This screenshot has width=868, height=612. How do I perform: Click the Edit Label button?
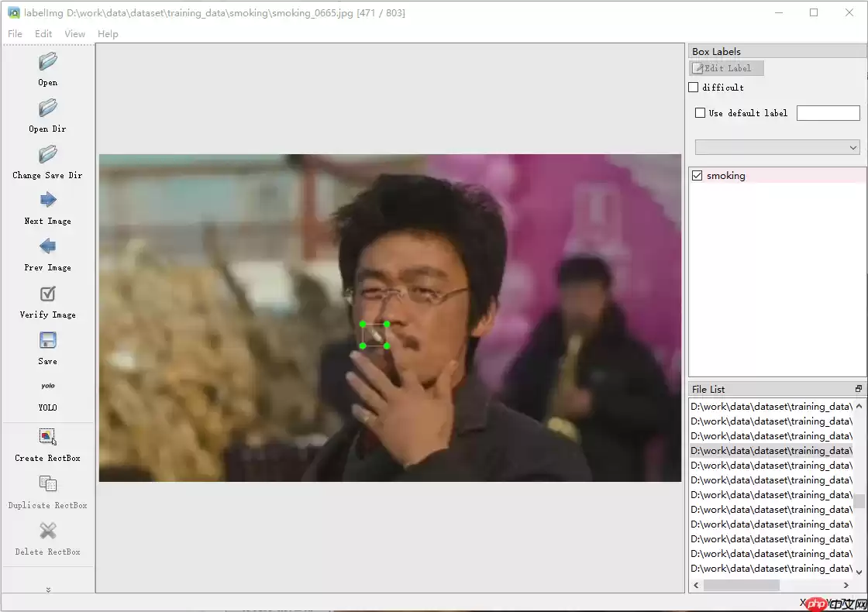pyautogui.click(x=727, y=68)
